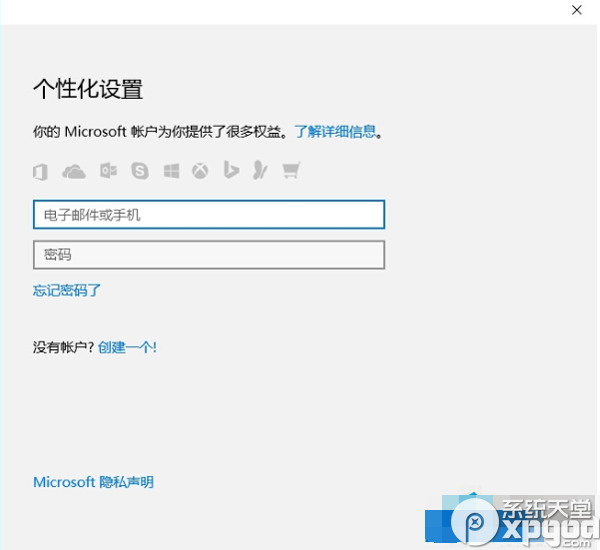This screenshot has height=550, width=600.
Task: Click the Xbox icon
Action: point(200,171)
